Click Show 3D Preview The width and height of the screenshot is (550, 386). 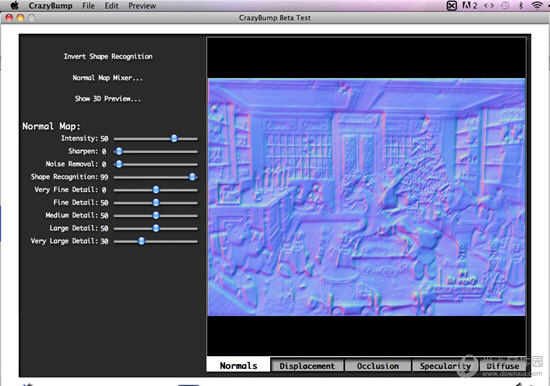[108, 99]
